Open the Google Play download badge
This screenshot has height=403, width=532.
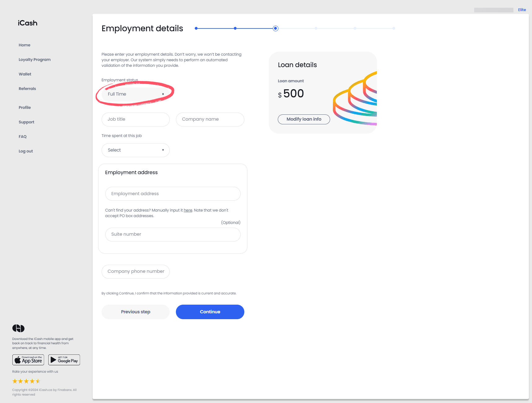[64, 360]
